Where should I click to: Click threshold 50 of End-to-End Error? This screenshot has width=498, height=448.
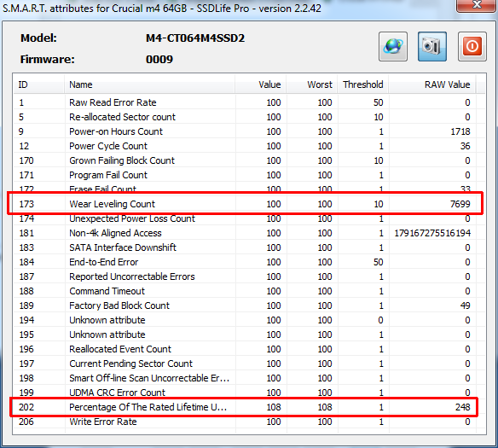[379, 262]
